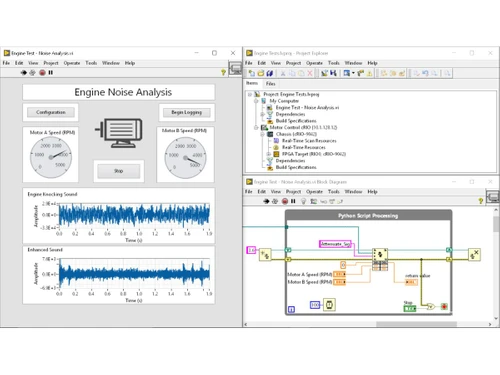
Task: Click the Or gate node near Stop terminal
Action: tap(431, 306)
